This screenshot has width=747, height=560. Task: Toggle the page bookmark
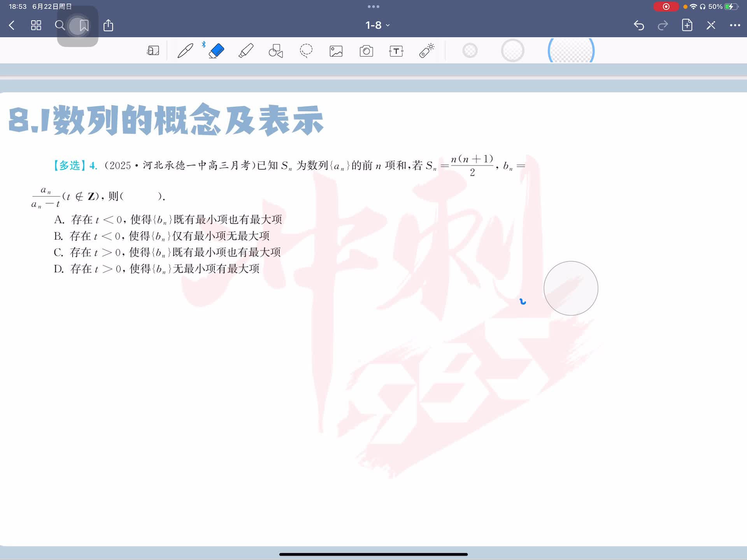(84, 26)
